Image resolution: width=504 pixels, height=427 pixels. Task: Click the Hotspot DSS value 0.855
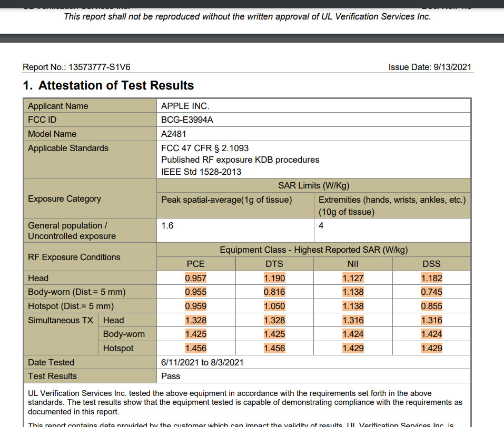point(431,306)
